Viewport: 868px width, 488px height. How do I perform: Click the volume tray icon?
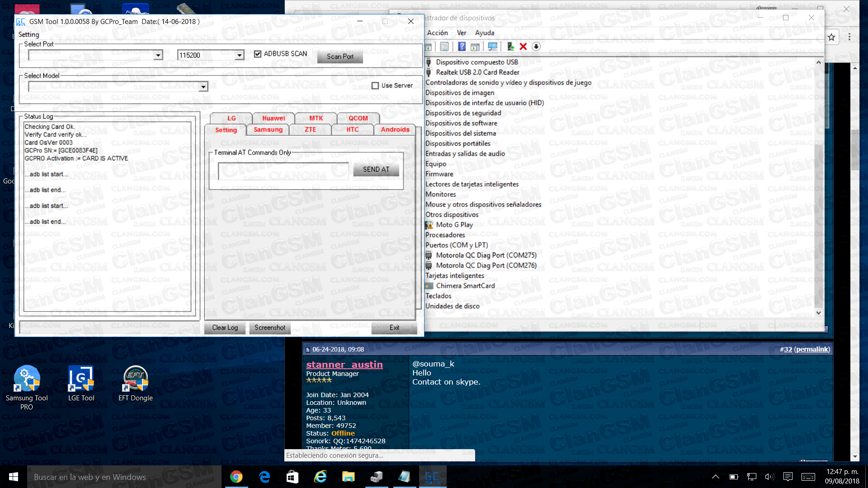[769, 477]
